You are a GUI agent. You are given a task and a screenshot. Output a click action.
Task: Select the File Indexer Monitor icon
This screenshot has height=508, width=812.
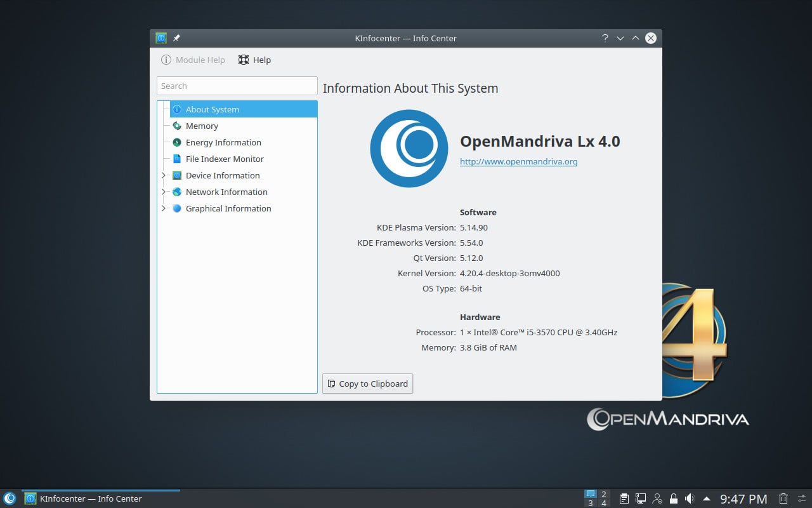178,159
